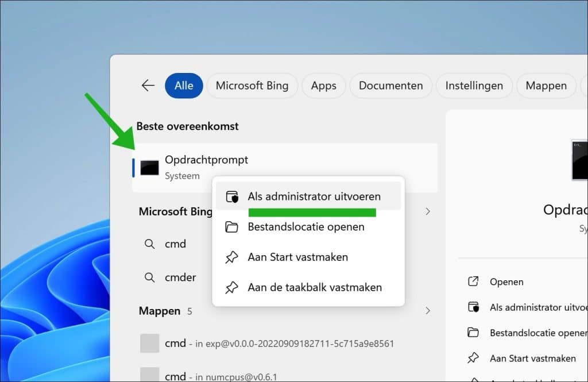The width and height of the screenshot is (588, 382).
Task: Click search icon next to cmder
Action: (150, 277)
